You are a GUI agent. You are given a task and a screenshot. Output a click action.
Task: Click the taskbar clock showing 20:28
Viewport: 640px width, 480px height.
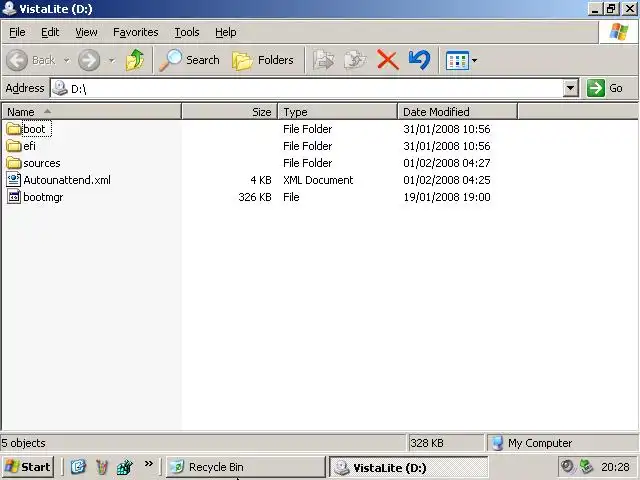coord(615,467)
